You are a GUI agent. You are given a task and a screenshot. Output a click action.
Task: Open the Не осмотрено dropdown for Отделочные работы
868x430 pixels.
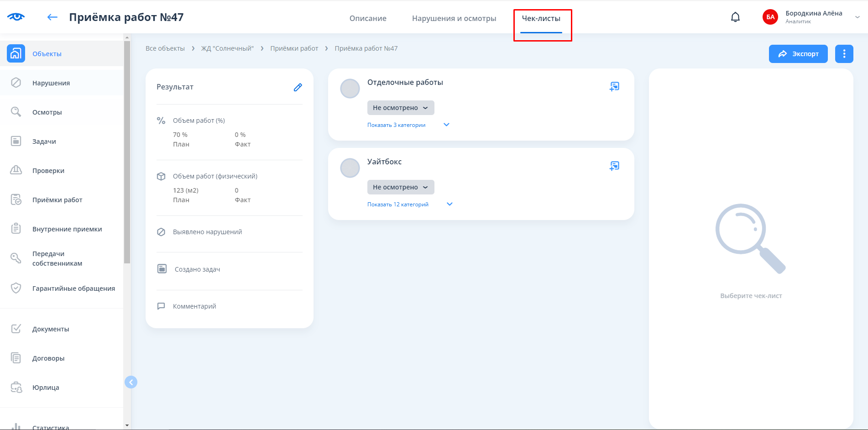(x=400, y=108)
